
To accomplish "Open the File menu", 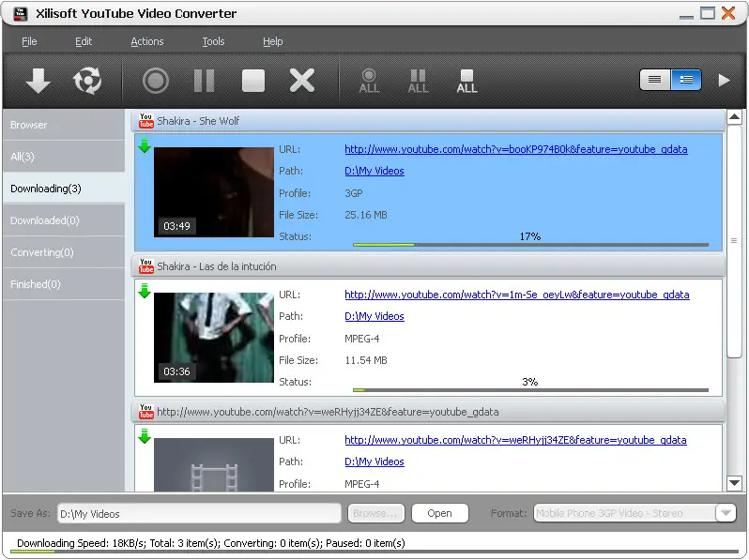I will (x=29, y=41).
